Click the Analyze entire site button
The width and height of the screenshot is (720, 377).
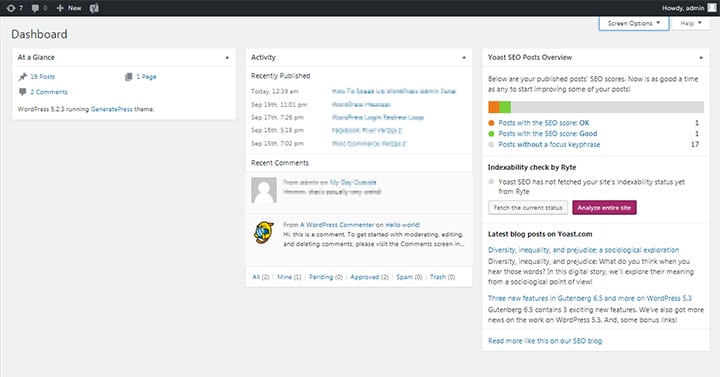click(604, 208)
